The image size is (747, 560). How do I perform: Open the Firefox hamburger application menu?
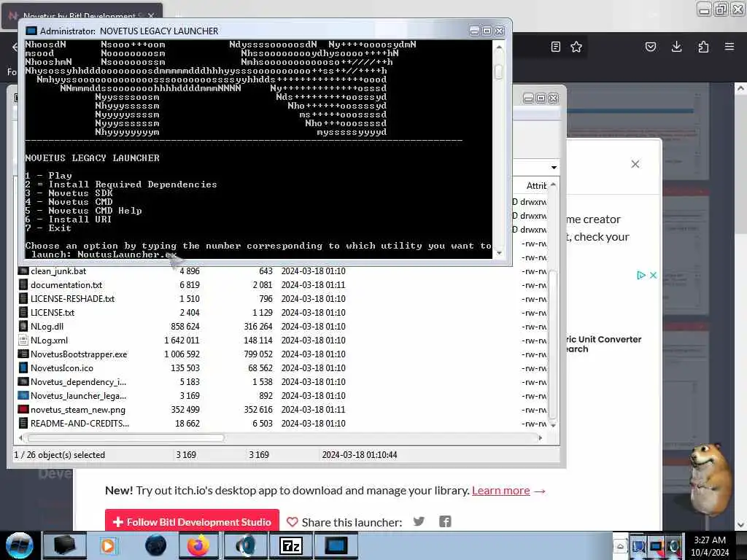pos(729,47)
